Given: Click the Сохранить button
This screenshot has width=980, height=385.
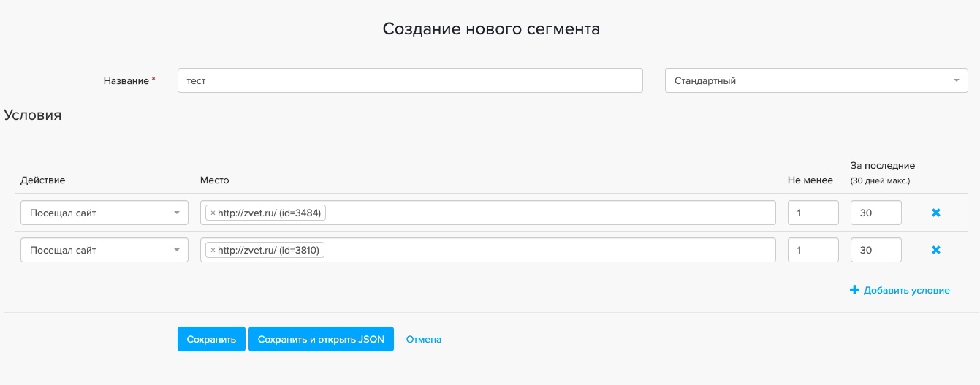Looking at the screenshot, I should click(211, 339).
